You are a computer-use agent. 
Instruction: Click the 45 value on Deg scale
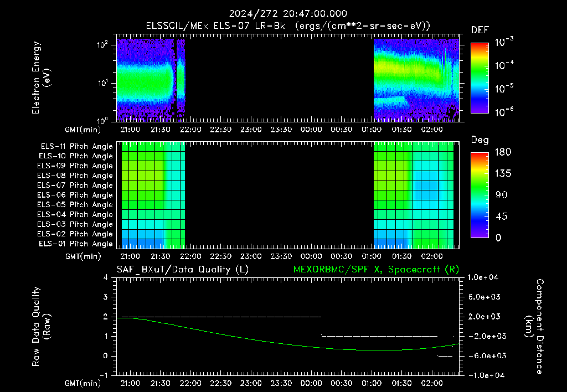coord(502,216)
